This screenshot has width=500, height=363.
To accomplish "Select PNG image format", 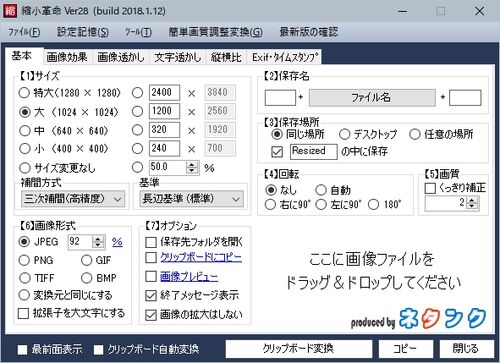I will (24, 260).
